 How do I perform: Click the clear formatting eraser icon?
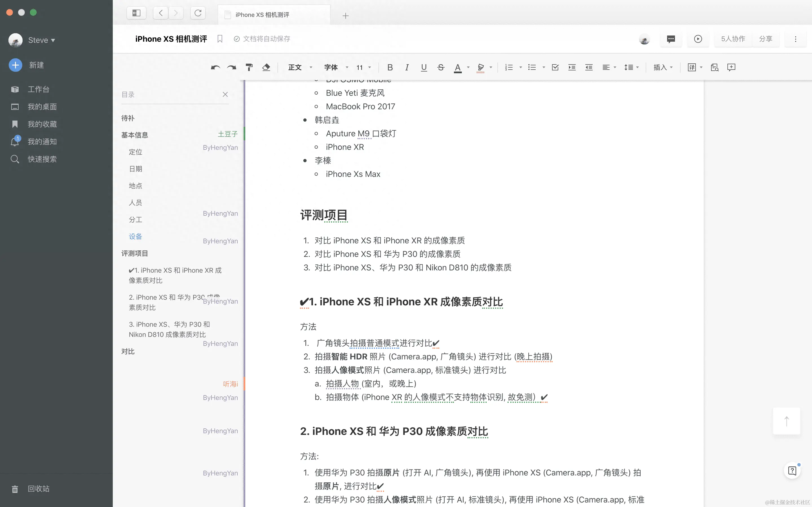266,67
